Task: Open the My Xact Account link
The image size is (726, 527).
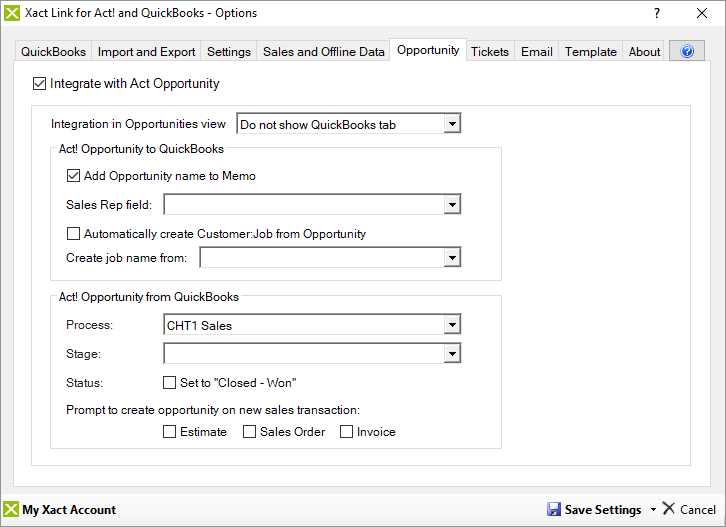Action: tap(69, 510)
